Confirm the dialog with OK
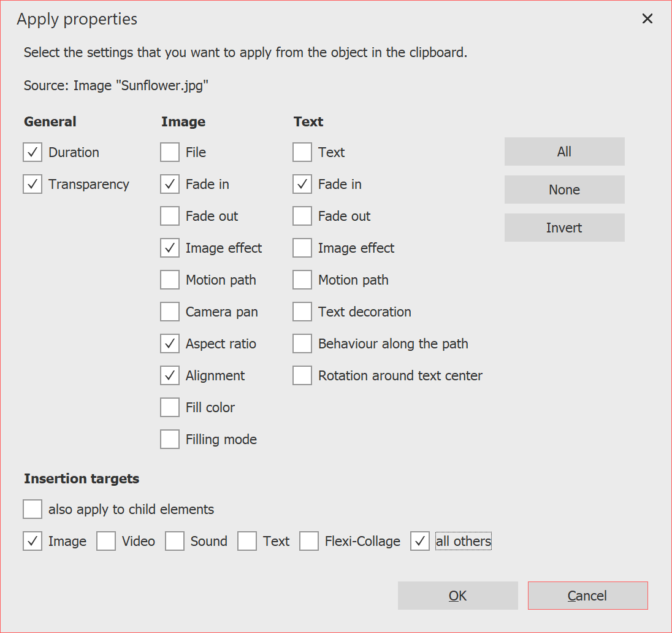Screen dimensions: 672x633 tap(457, 595)
